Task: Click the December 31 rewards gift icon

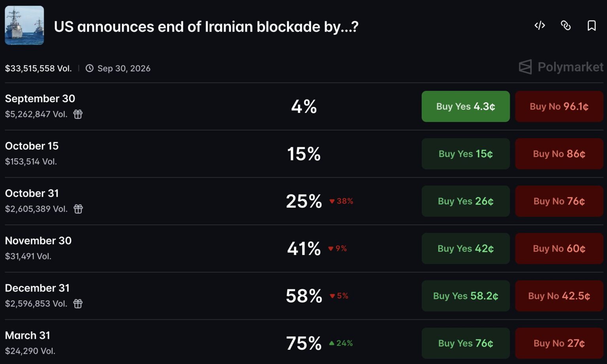Action: coord(78,304)
